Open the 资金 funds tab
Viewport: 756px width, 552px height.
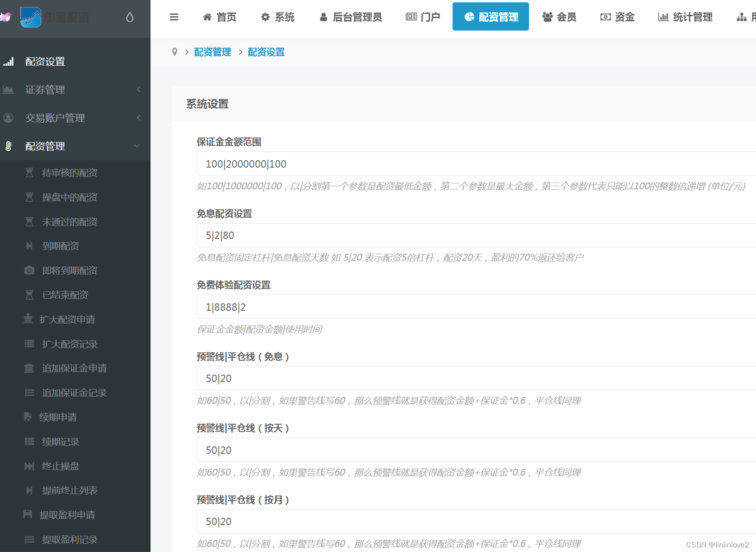point(617,17)
